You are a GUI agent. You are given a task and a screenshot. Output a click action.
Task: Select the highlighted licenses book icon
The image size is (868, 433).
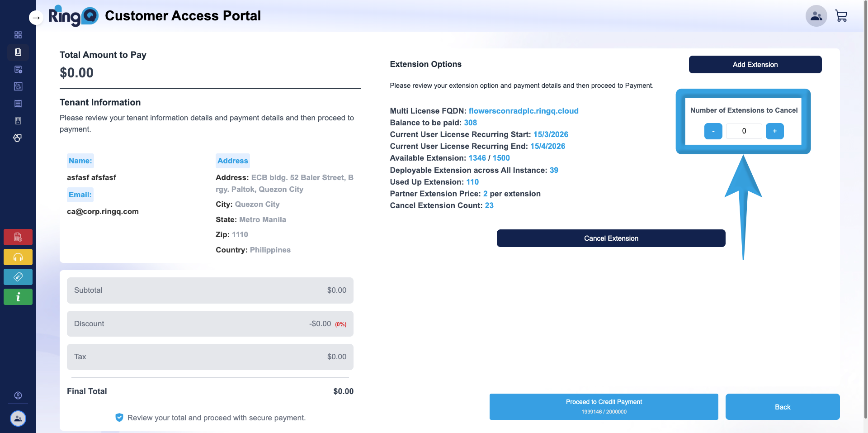coord(18,52)
